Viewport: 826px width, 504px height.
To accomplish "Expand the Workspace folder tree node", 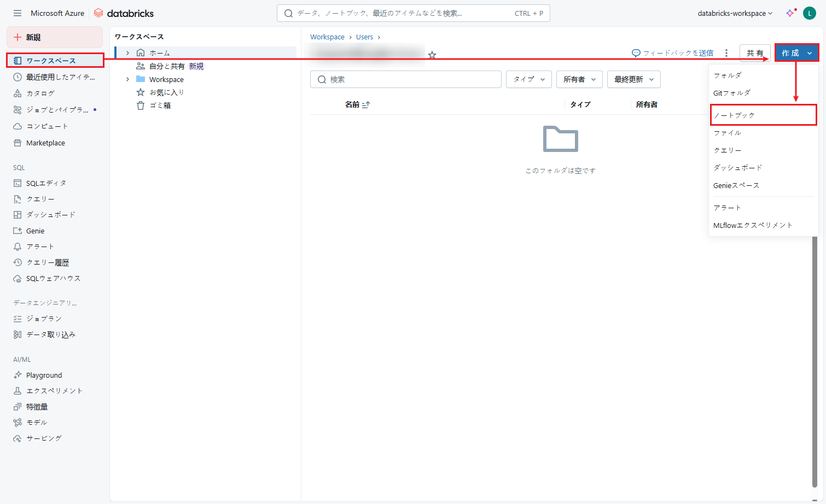I will [x=127, y=79].
